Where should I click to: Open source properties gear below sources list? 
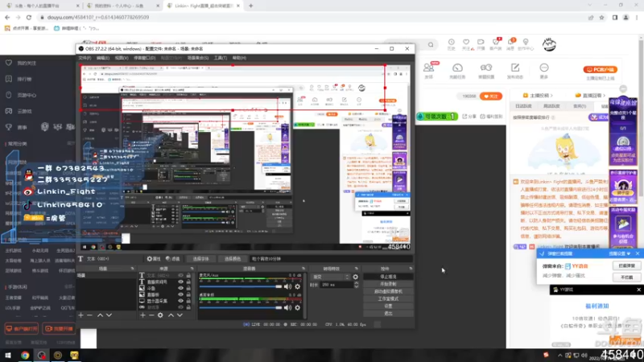(x=160, y=315)
